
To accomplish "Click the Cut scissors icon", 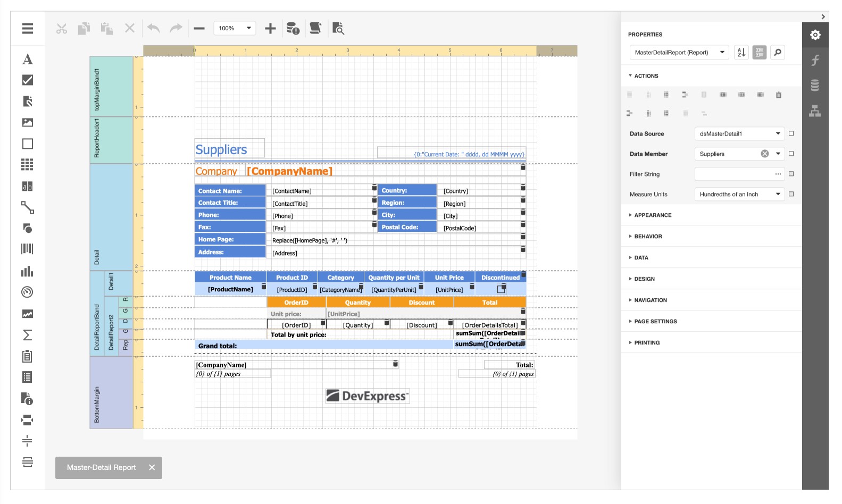I will [x=62, y=28].
